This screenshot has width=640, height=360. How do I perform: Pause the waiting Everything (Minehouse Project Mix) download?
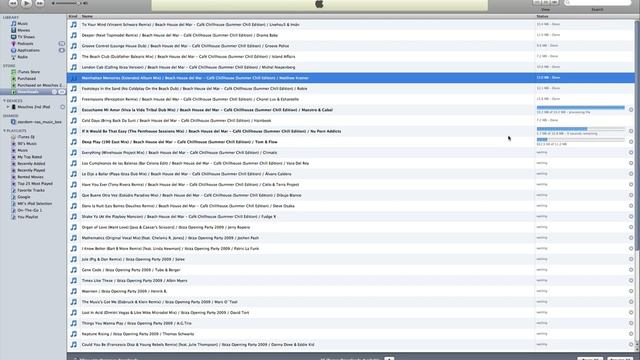tap(631, 152)
